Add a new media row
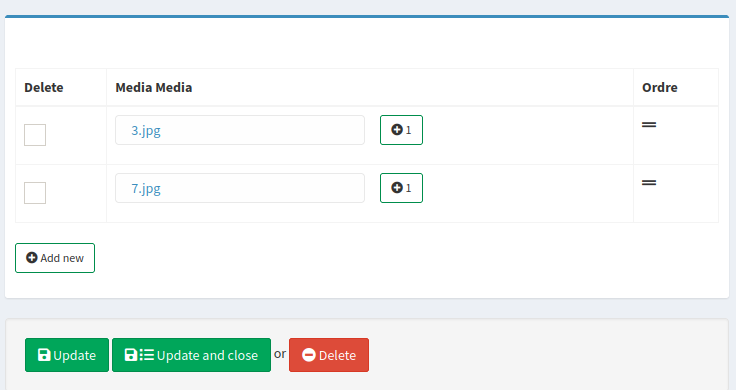This screenshot has width=736, height=390. [55, 258]
